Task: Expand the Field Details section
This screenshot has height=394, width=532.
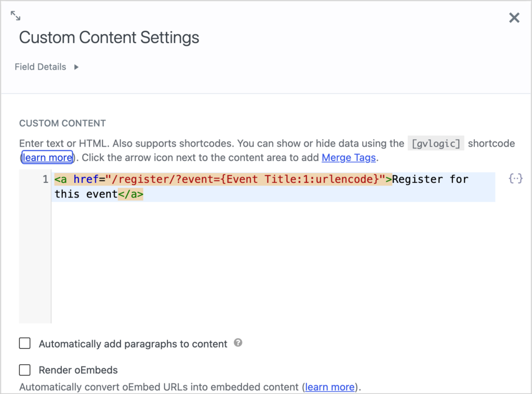Action: [x=76, y=67]
